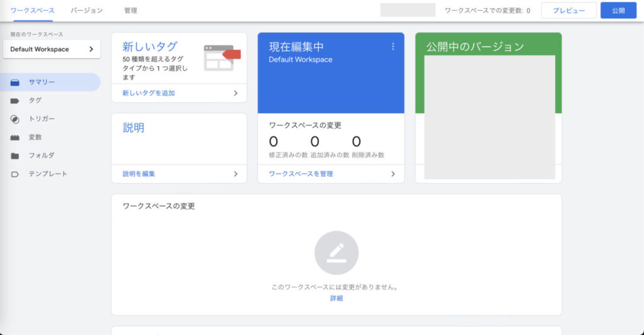The height and width of the screenshot is (335, 644).
Task: Click the サマリー icon in sidebar
Action: (15, 82)
